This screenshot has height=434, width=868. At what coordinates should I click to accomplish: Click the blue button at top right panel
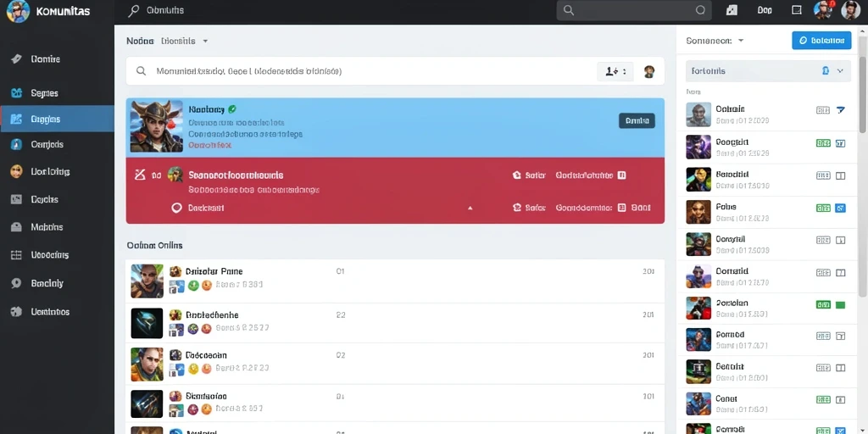coord(821,41)
